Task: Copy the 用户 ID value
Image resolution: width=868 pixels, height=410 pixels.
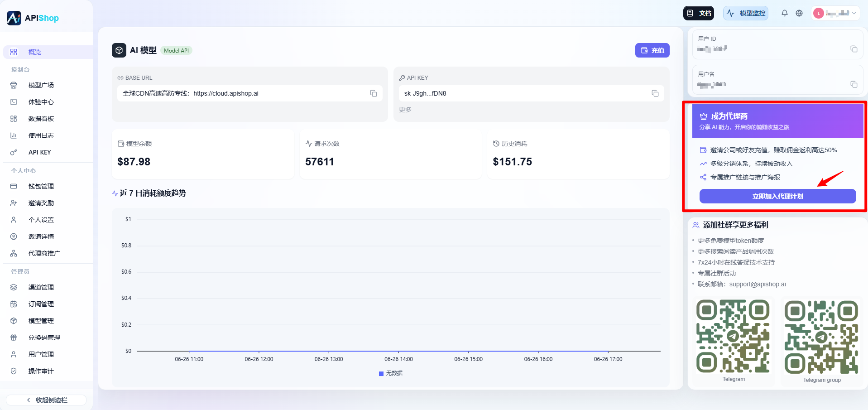Action: pos(854,49)
